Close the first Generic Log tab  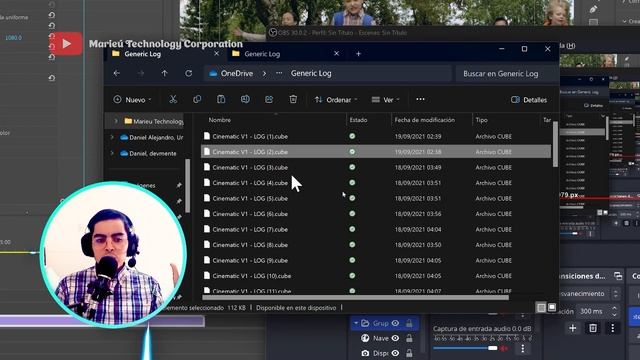(216, 53)
